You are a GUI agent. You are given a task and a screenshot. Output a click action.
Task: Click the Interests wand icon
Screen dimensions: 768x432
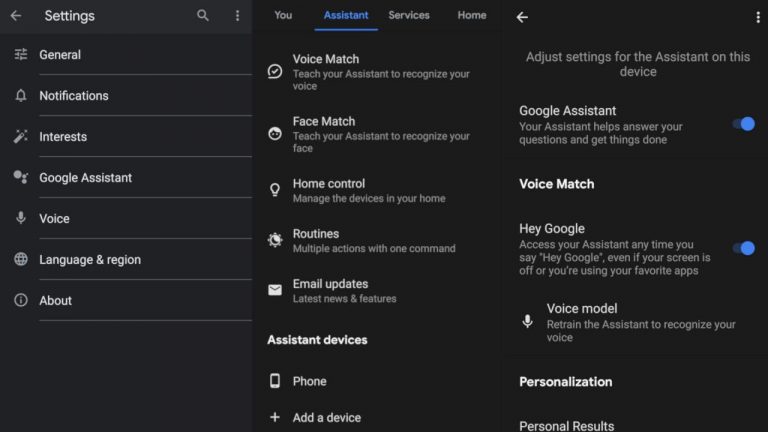tap(21, 136)
